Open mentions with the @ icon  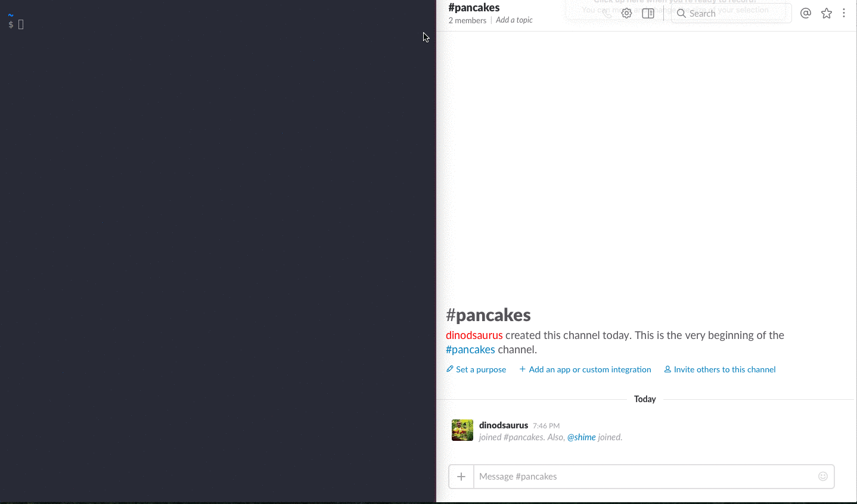tap(806, 13)
